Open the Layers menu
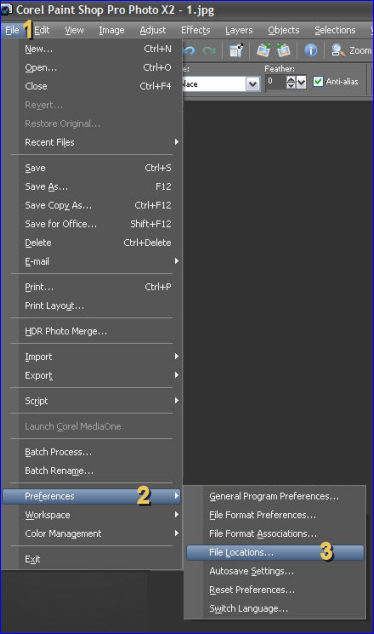This screenshot has width=374, height=634. tap(239, 30)
